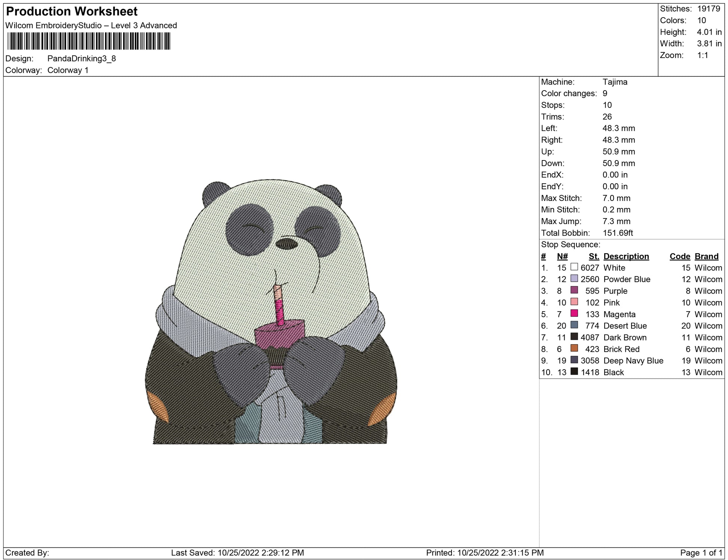Click the Desert Blue color swatch
The image size is (728, 560).
(x=574, y=325)
